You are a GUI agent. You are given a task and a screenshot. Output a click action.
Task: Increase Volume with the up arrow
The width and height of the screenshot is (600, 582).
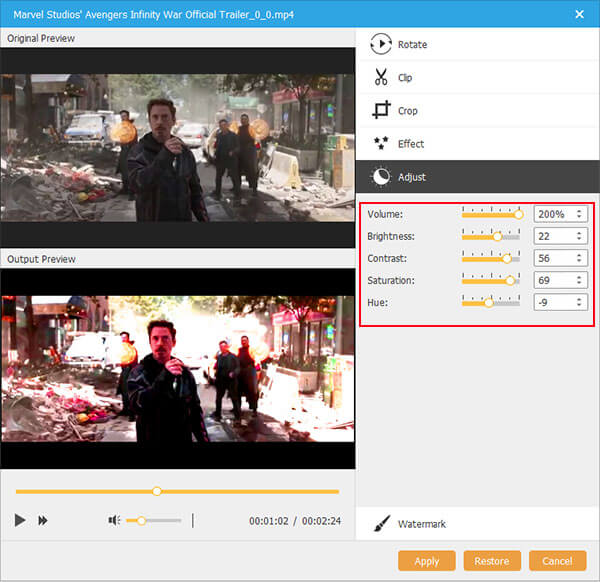pos(579,211)
